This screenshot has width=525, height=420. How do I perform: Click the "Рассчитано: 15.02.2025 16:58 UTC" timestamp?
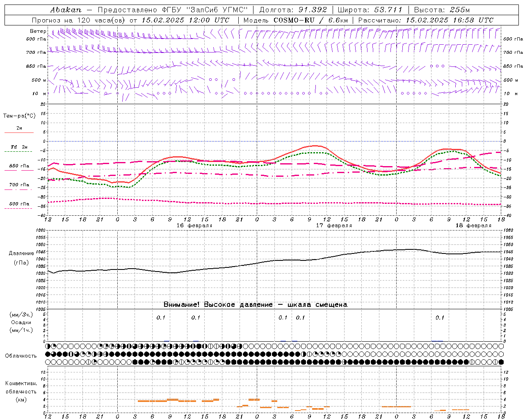pos(426,20)
